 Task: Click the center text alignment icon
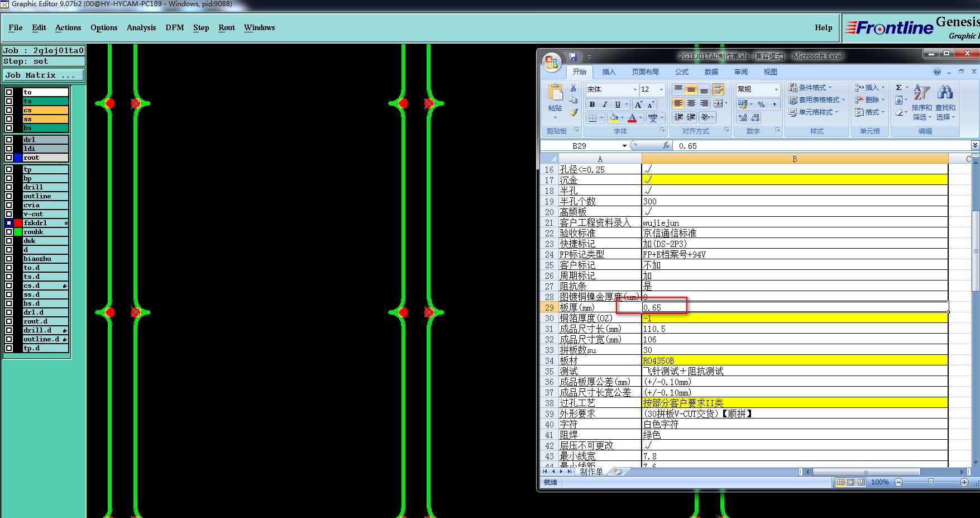pyautogui.click(x=691, y=103)
